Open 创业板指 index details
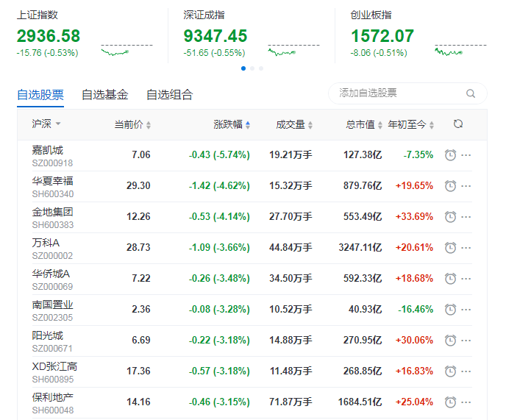Viewport: 506px width, 420px height. [371, 15]
